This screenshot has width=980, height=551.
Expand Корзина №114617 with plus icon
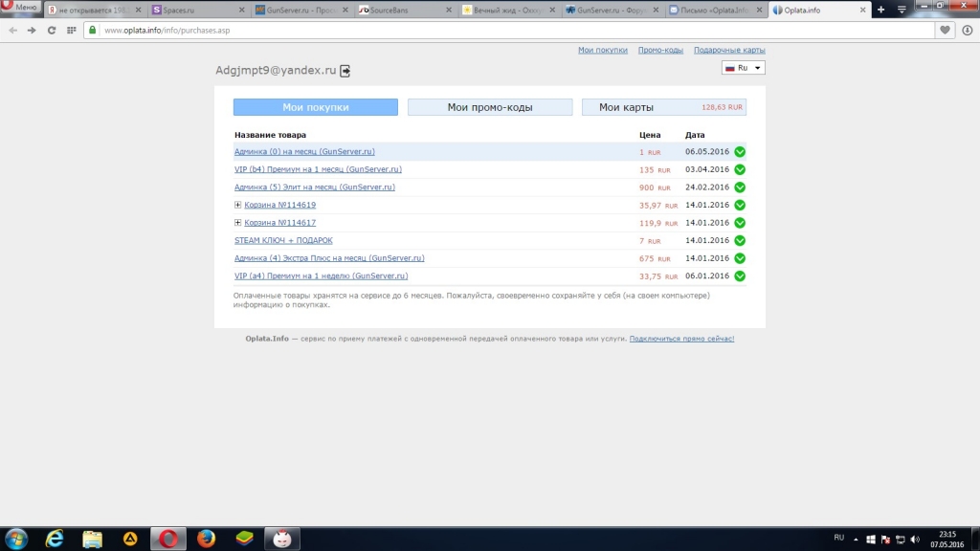pyautogui.click(x=238, y=223)
